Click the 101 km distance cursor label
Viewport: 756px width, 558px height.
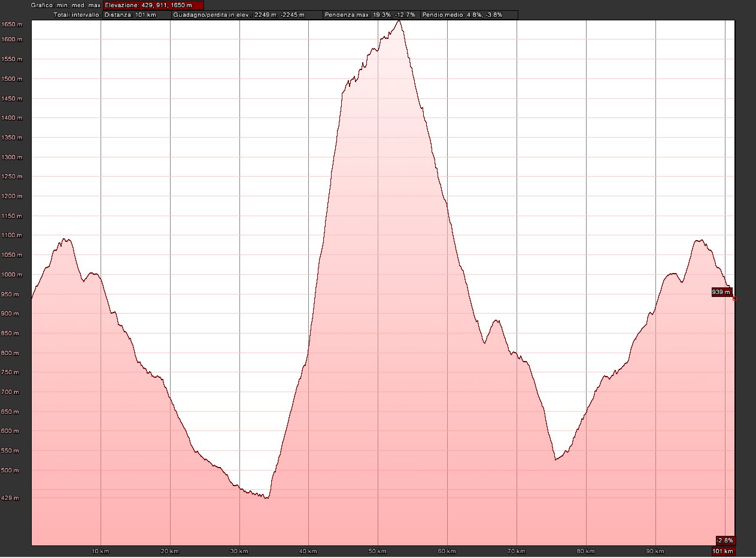tap(723, 551)
